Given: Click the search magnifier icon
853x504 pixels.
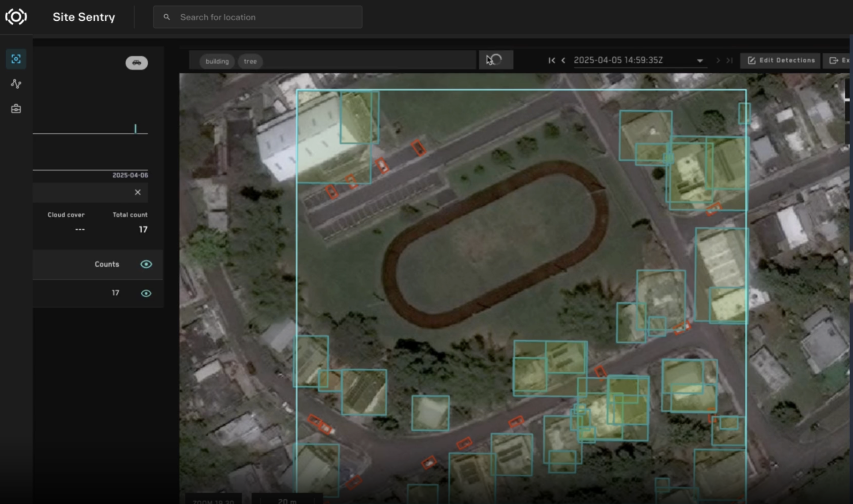Looking at the screenshot, I should tap(167, 17).
